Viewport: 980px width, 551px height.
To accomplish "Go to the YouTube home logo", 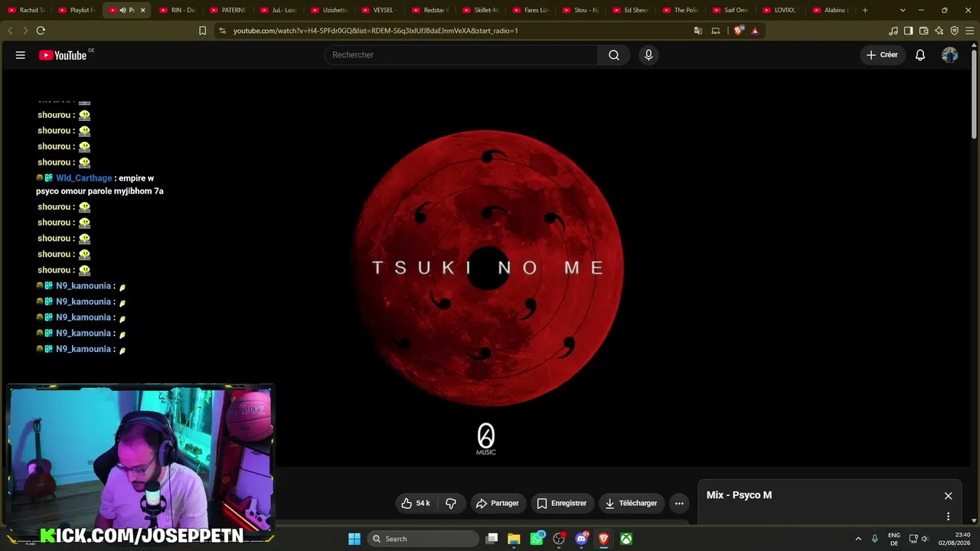I will 63,55.
